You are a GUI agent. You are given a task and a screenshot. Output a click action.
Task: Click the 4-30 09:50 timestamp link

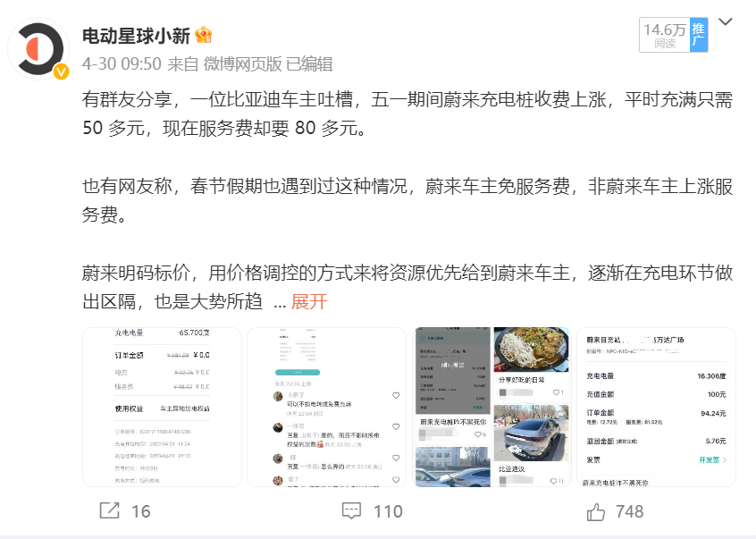click(122, 63)
